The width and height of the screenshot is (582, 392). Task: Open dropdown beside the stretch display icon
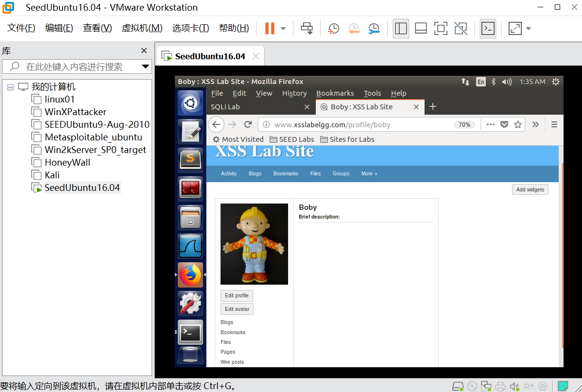pos(529,28)
